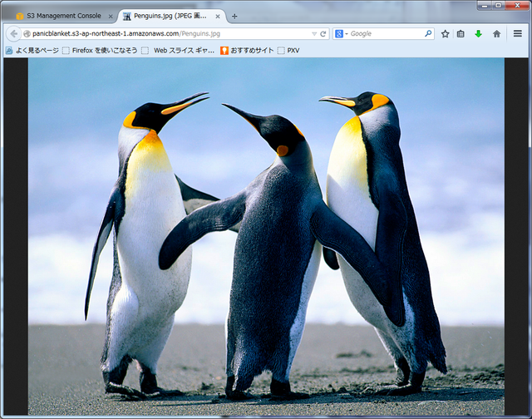The image size is (532, 419).
Task: Bookmark this page with the star icon
Action: (446, 33)
